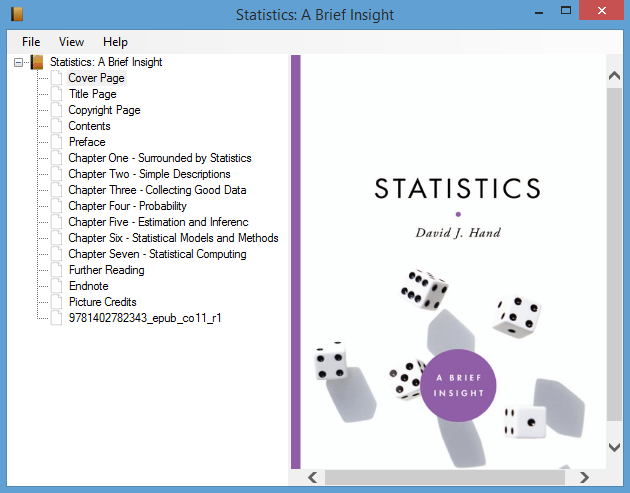
Task: Click the app book icon in title bar
Action: [17, 14]
